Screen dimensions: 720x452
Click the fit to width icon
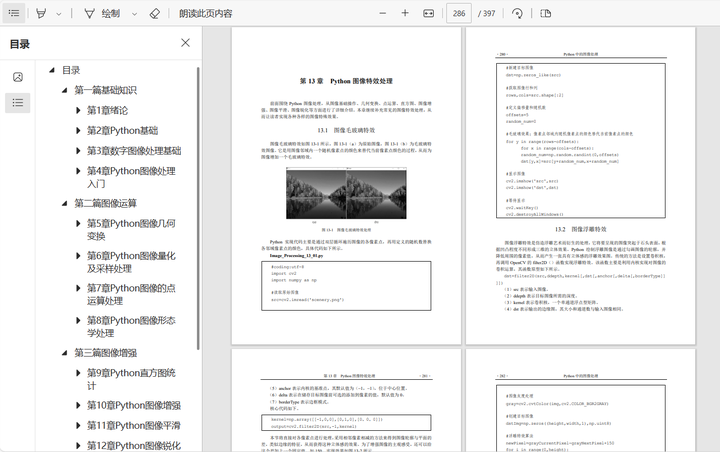pos(428,13)
